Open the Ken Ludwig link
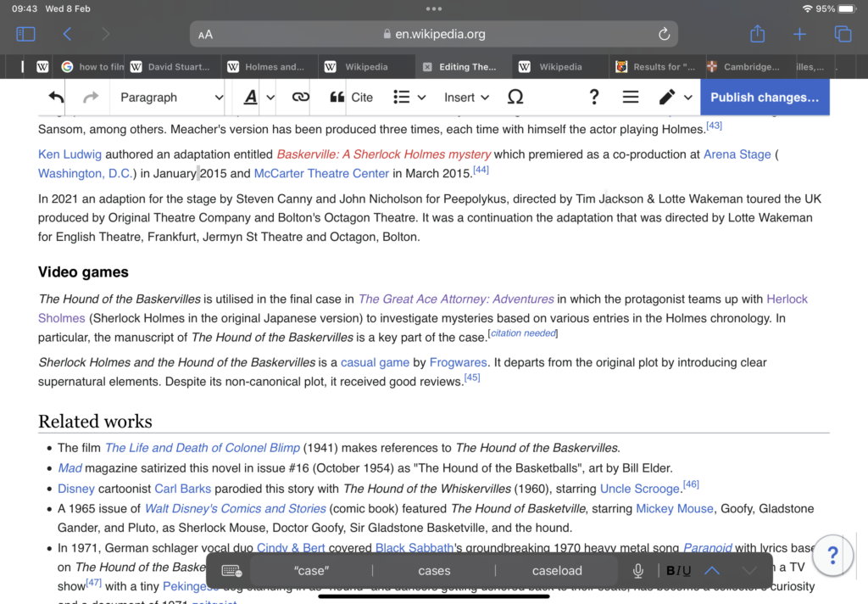 coord(70,154)
